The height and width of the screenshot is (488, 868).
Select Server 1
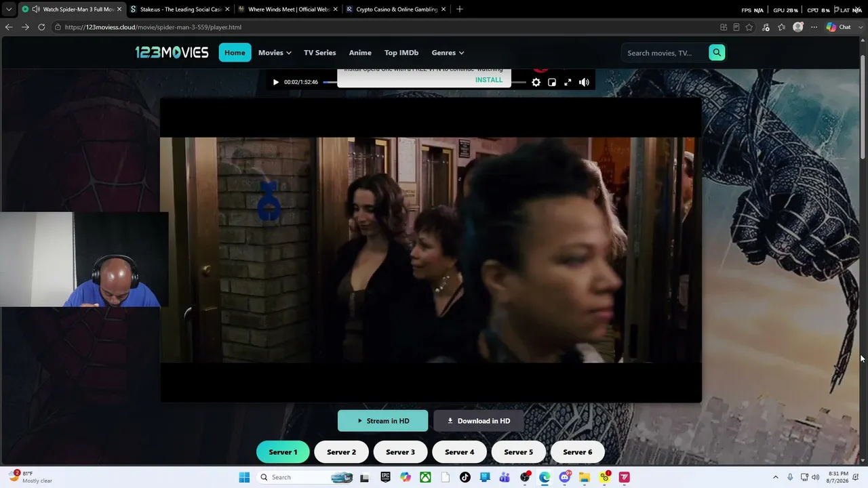283,452
